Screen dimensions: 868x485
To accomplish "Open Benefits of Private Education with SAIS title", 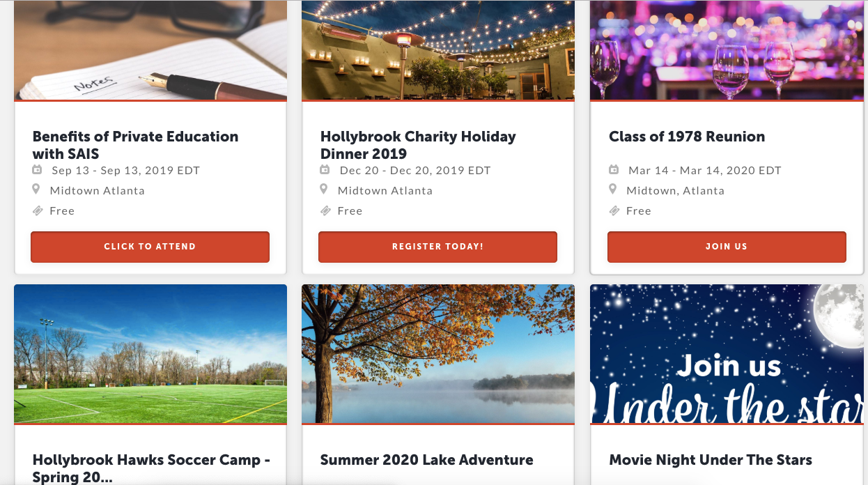I will click(136, 145).
